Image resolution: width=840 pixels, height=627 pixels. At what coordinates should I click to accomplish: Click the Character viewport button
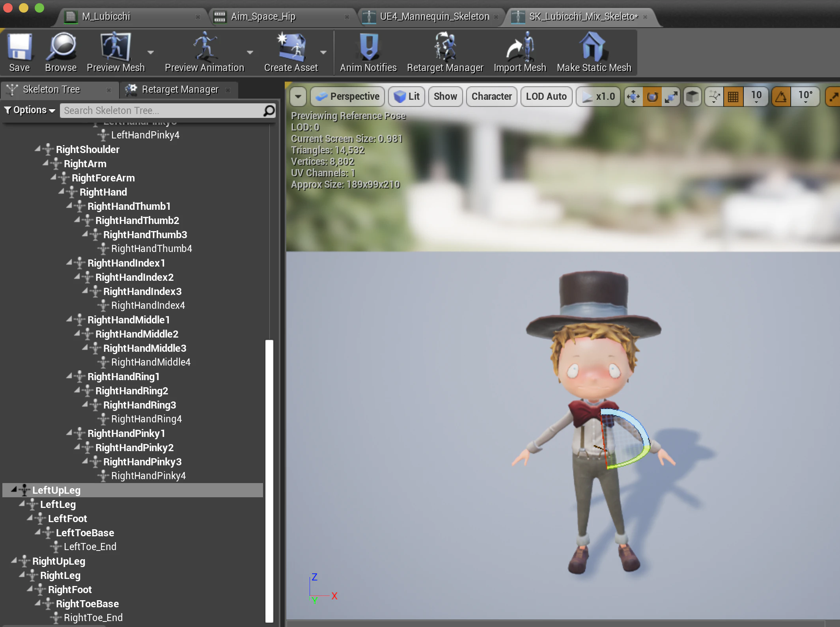491,97
